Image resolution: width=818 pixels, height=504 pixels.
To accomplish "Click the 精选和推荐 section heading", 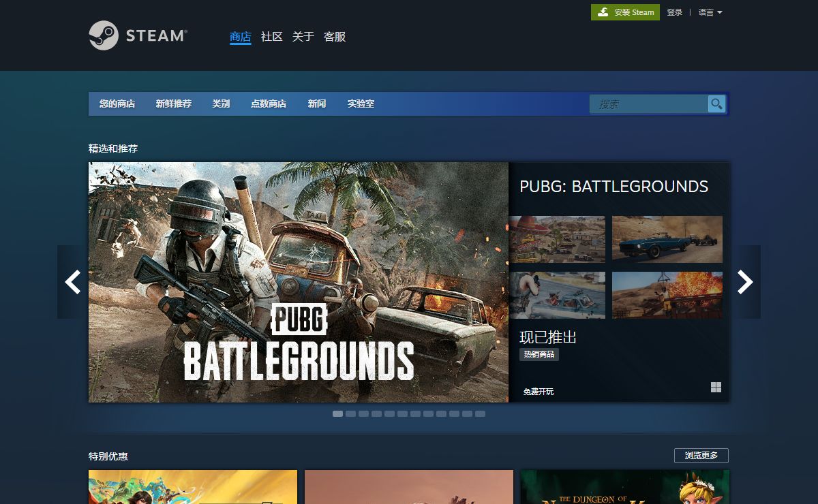I will [113, 148].
